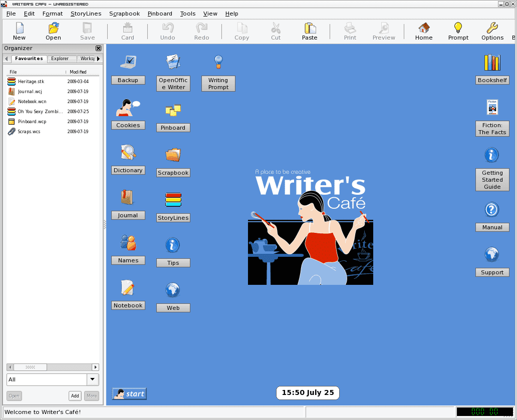
Task: Click the Organizer horizontal scrollbar thumb
Action: [x=31, y=367]
